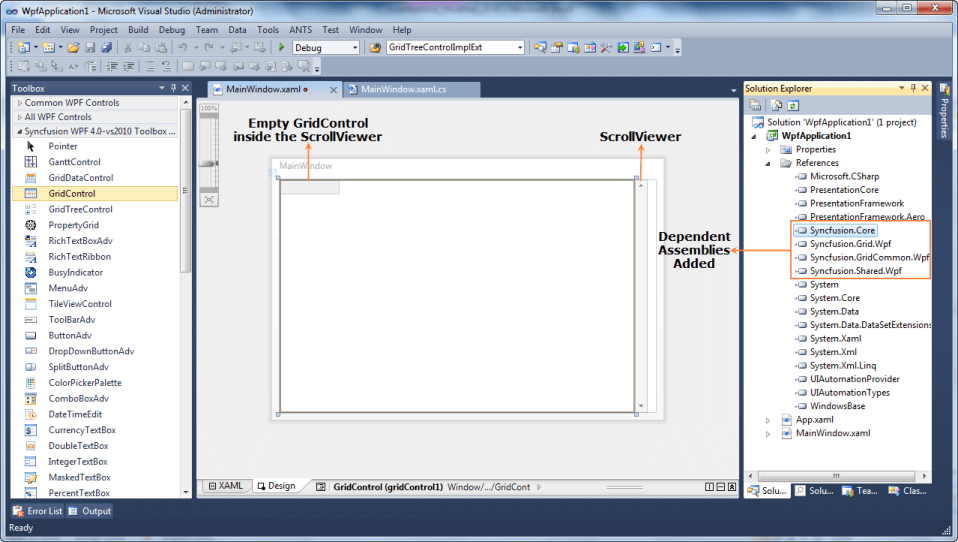This screenshot has height=542, width=958.
Task: Click Solution Explorer Properties toolbar icon
Action: pyautogui.click(x=755, y=105)
